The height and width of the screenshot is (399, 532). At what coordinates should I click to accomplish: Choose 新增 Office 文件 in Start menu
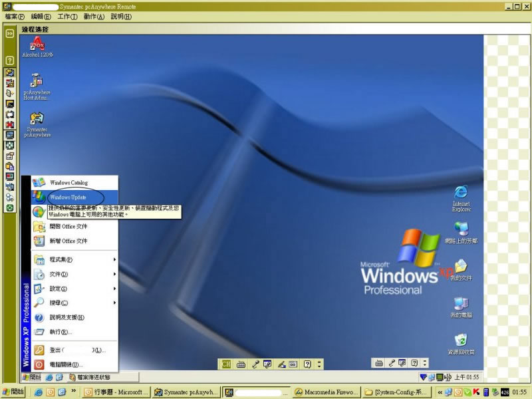74,241
